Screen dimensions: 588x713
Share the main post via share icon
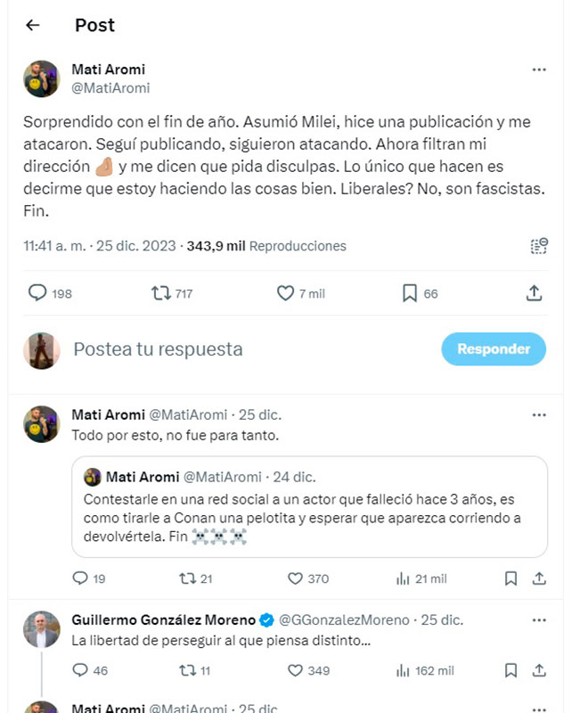pyautogui.click(x=534, y=292)
